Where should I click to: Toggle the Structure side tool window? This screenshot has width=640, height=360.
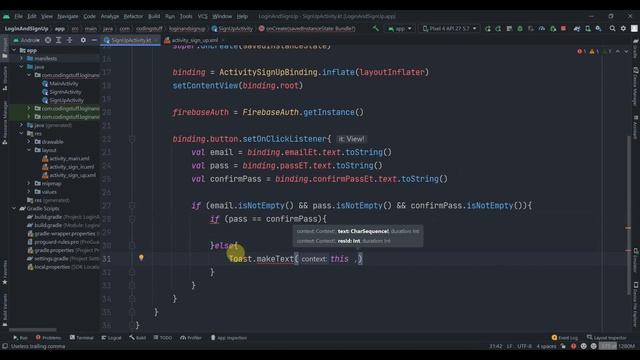(5, 78)
